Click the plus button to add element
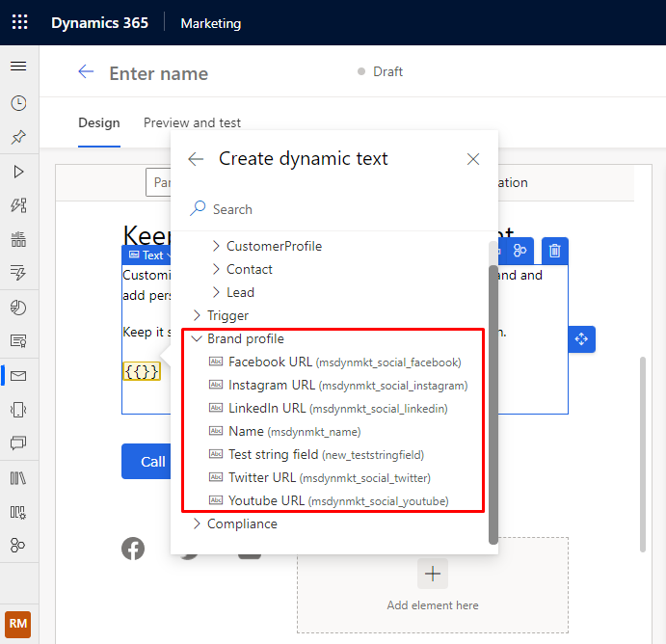The height and width of the screenshot is (644, 666). coord(433,574)
